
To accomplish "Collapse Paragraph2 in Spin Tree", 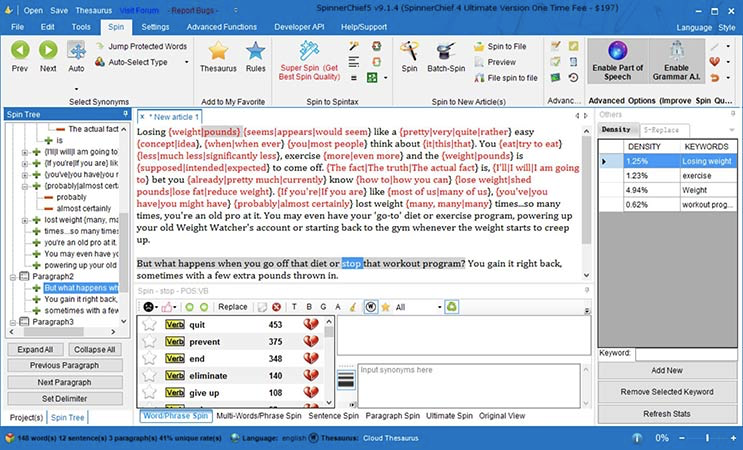I will coord(13,277).
